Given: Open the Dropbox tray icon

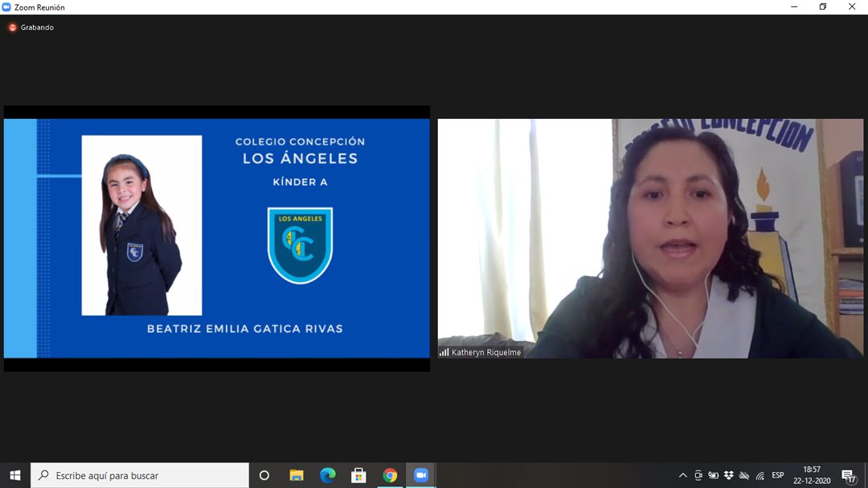Looking at the screenshot, I should (x=729, y=475).
